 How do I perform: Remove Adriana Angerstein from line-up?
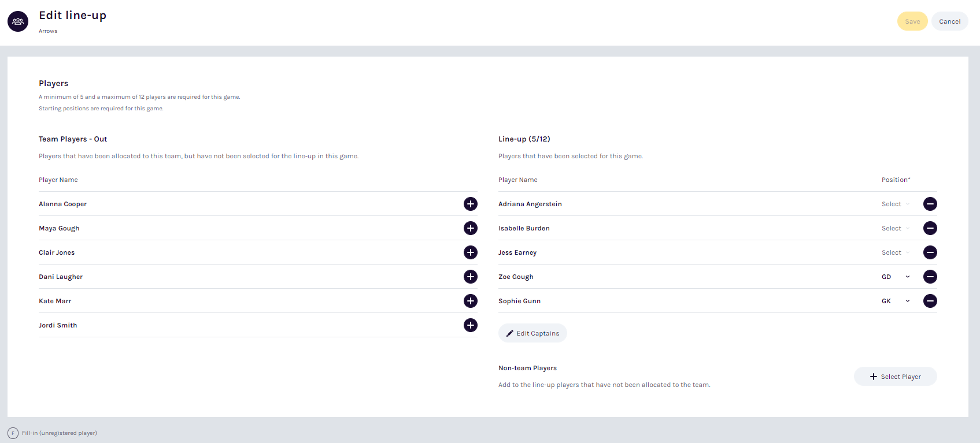pos(930,204)
